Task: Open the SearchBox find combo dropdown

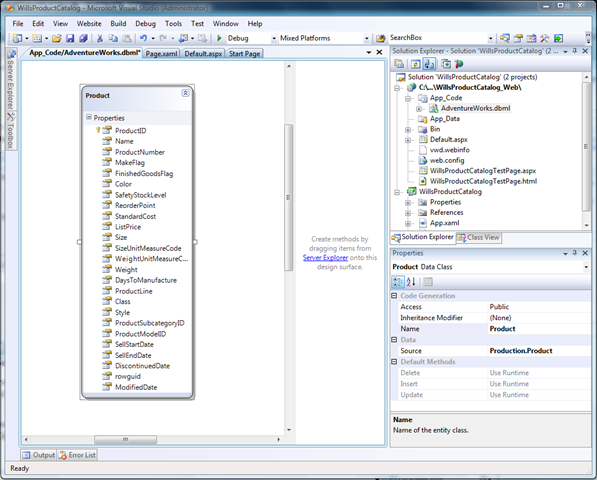Action: (x=490, y=38)
